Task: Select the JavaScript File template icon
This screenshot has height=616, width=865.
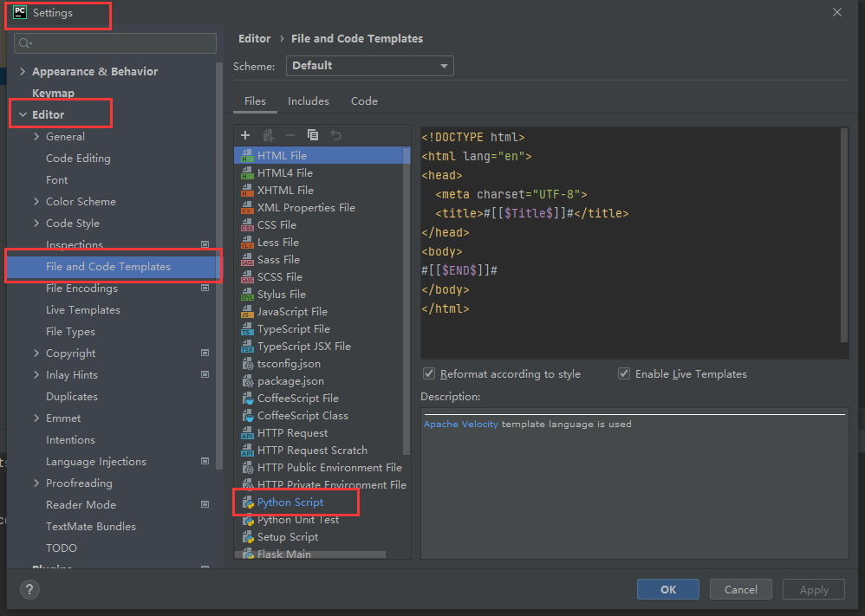Action: point(248,312)
